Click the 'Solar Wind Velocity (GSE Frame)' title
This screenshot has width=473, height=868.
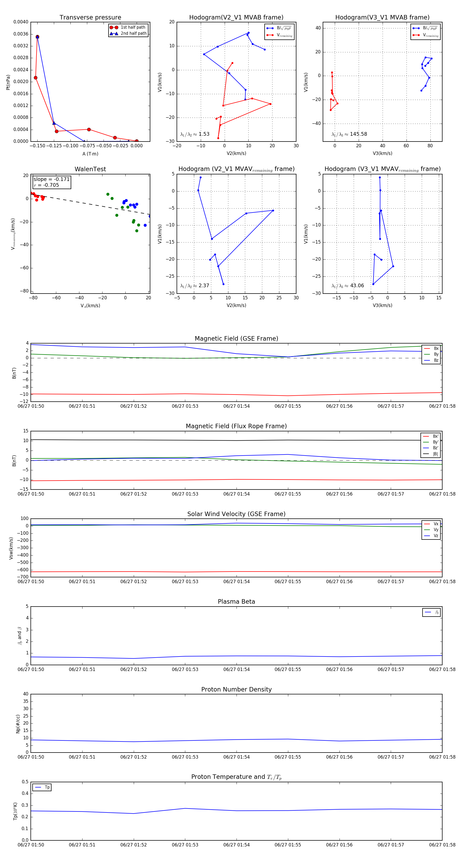coord(236,514)
